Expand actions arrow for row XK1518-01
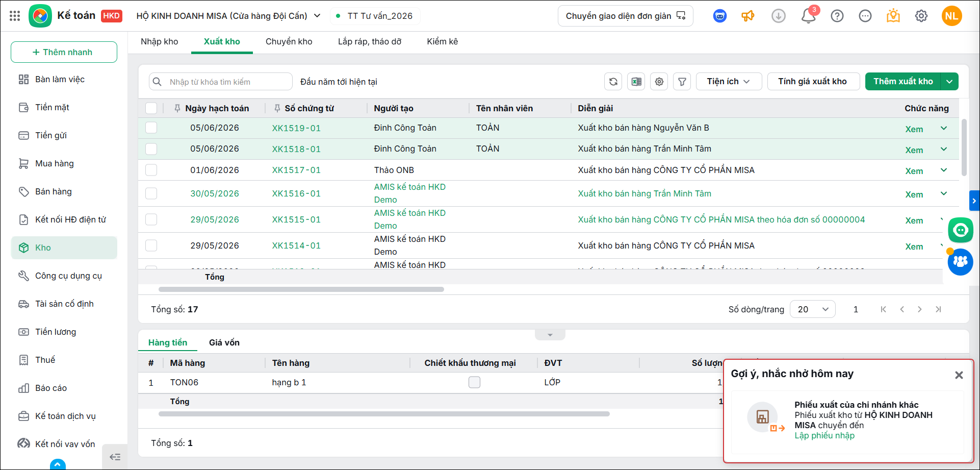The width and height of the screenshot is (980, 470). coord(944,149)
